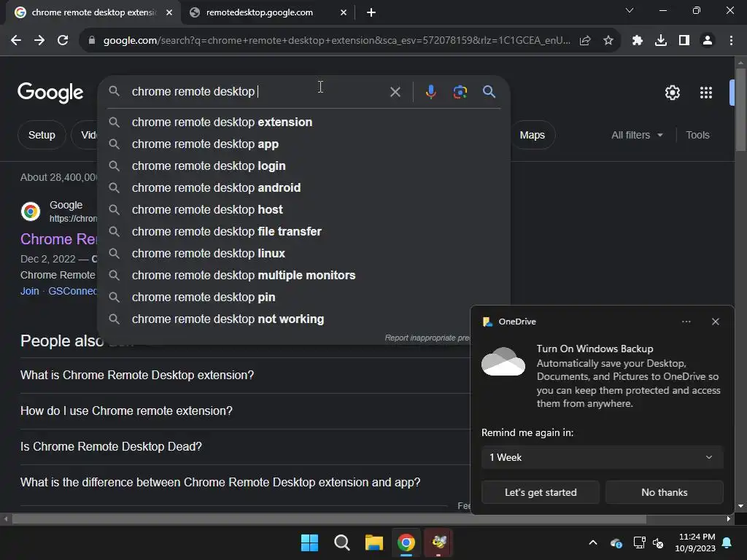Start voice search microphone
The image size is (747, 560).
[430, 92]
